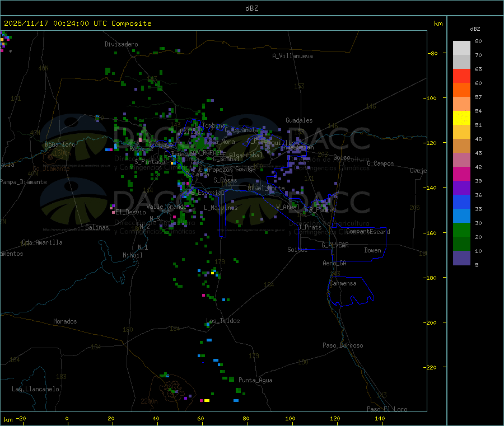This screenshot has height=426, width=504.
Task: Click the V_Atuel map label
Action: [288, 207]
